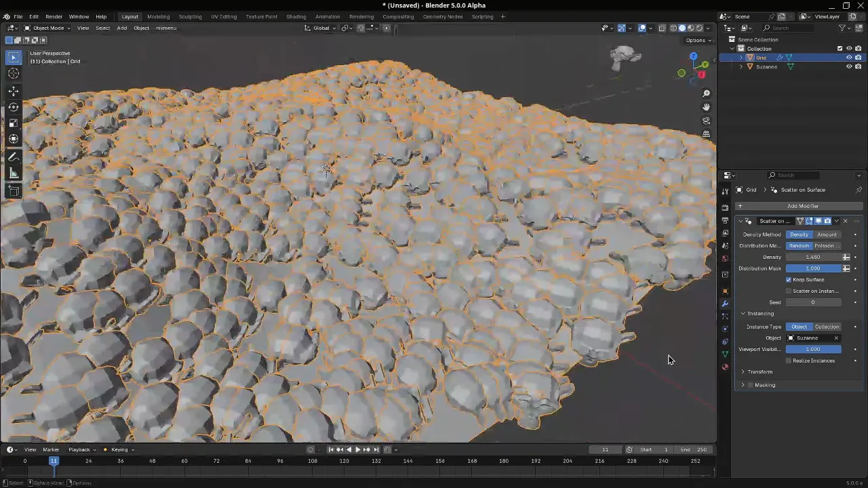Image resolution: width=868 pixels, height=488 pixels.
Task: Hide the Grid object with its eye icon
Action: point(849,58)
